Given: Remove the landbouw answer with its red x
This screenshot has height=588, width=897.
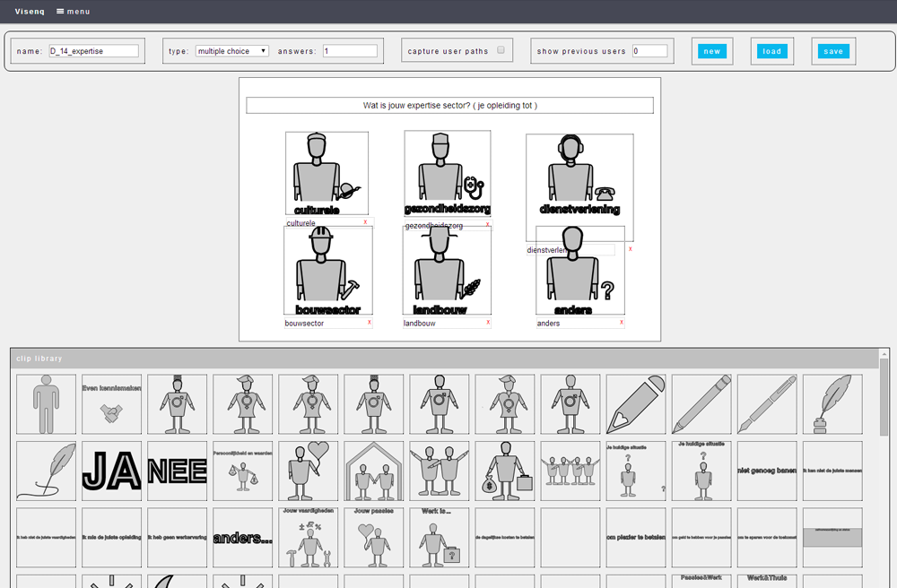Looking at the screenshot, I should (488, 323).
